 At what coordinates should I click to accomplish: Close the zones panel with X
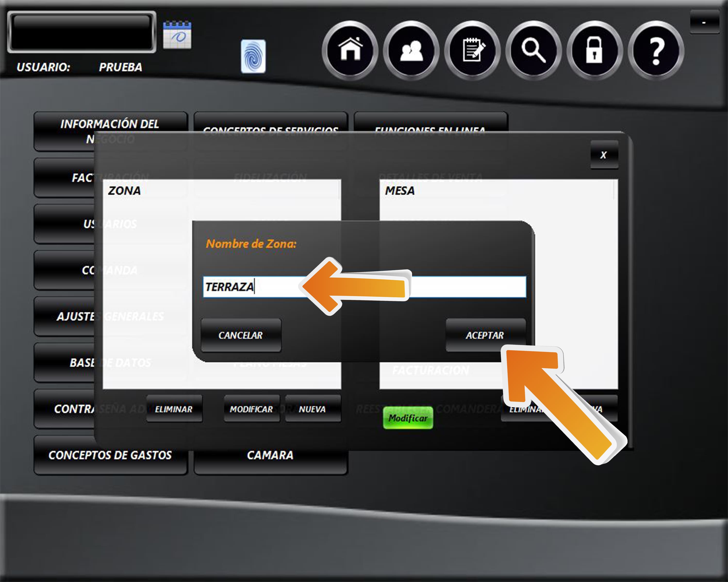pyautogui.click(x=604, y=155)
